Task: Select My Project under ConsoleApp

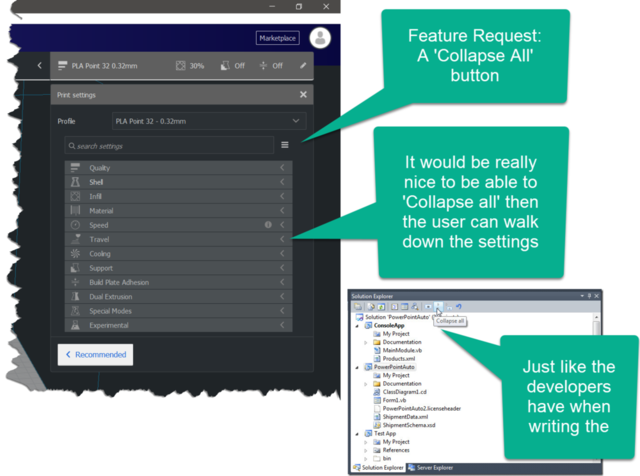Action: coord(391,334)
